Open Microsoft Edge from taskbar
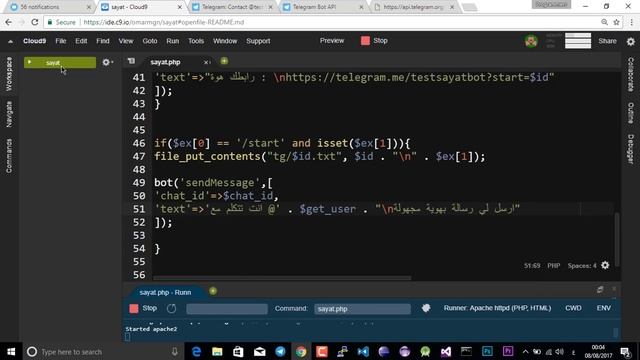The image size is (640, 360). coord(196,351)
